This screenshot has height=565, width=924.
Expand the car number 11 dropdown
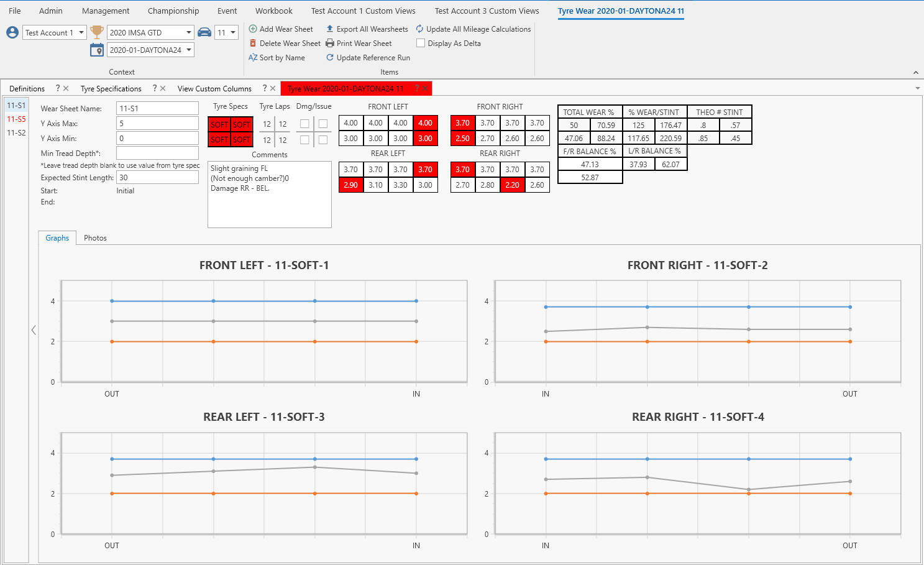[x=233, y=33]
